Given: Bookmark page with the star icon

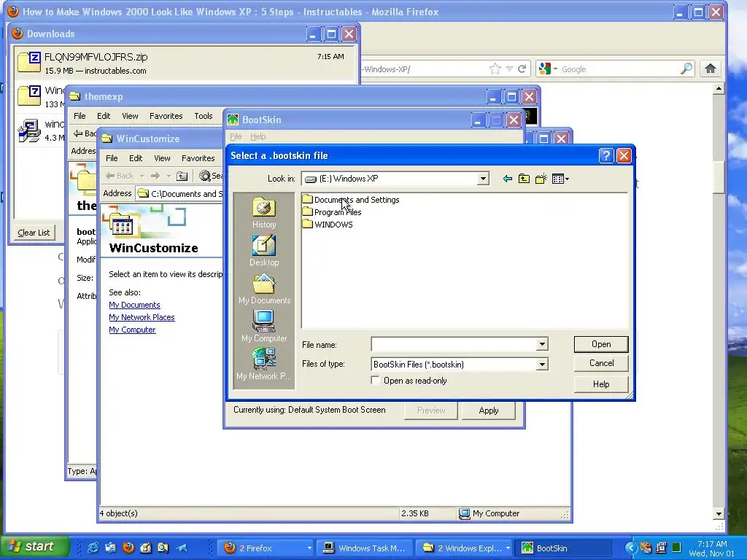Looking at the screenshot, I should click(x=495, y=69).
